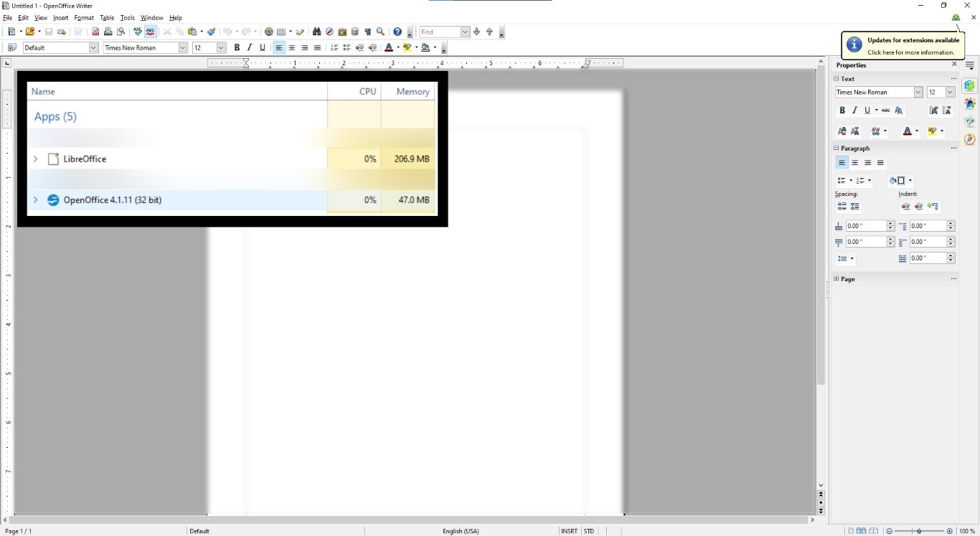Open sidebar Navigator compass deck icon
This screenshot has height=536, width=980.
pyautogui.click(x=970, y=139)
